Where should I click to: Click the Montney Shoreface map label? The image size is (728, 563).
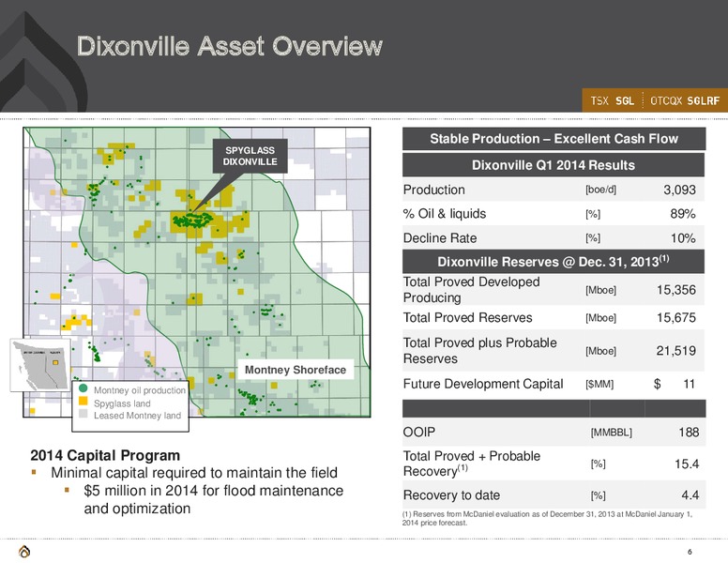point(296,370)
